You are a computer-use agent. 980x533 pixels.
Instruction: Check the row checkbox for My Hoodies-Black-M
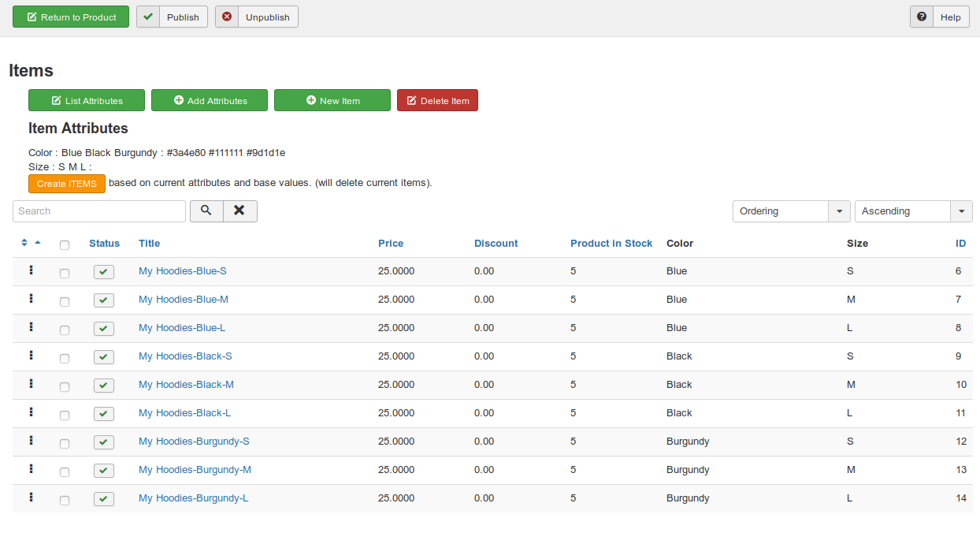click(x=65, y=386)
